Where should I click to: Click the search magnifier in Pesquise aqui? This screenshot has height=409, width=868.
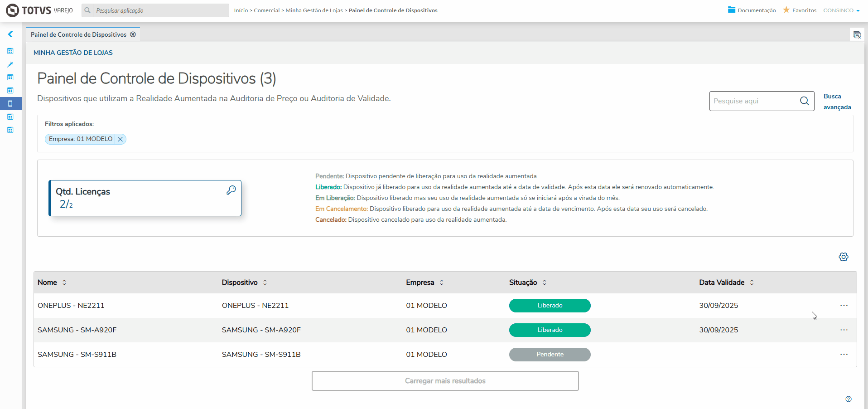click(805, 101)
